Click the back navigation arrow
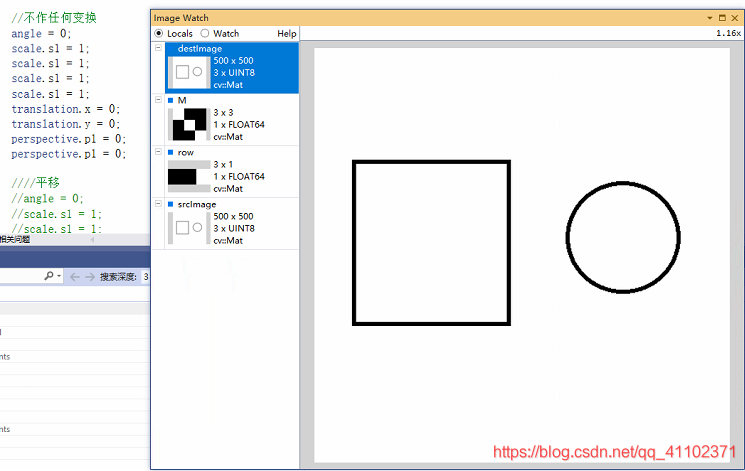 point(75,277)
